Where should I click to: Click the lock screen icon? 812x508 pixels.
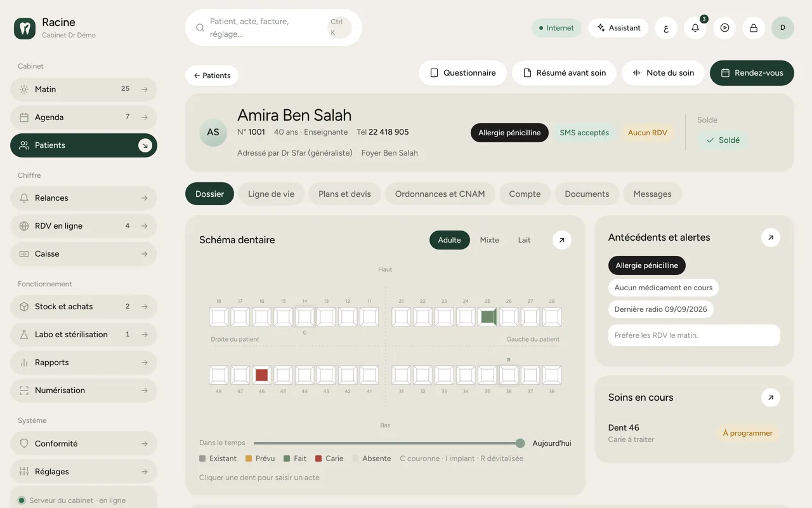(x=754, y=28)
